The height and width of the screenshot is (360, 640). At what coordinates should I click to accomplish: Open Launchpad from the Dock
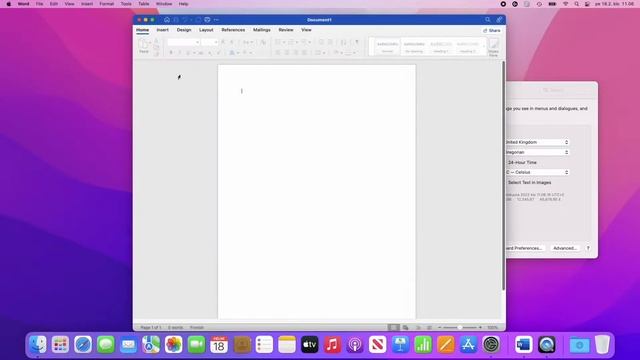click(x=60, y=344)
